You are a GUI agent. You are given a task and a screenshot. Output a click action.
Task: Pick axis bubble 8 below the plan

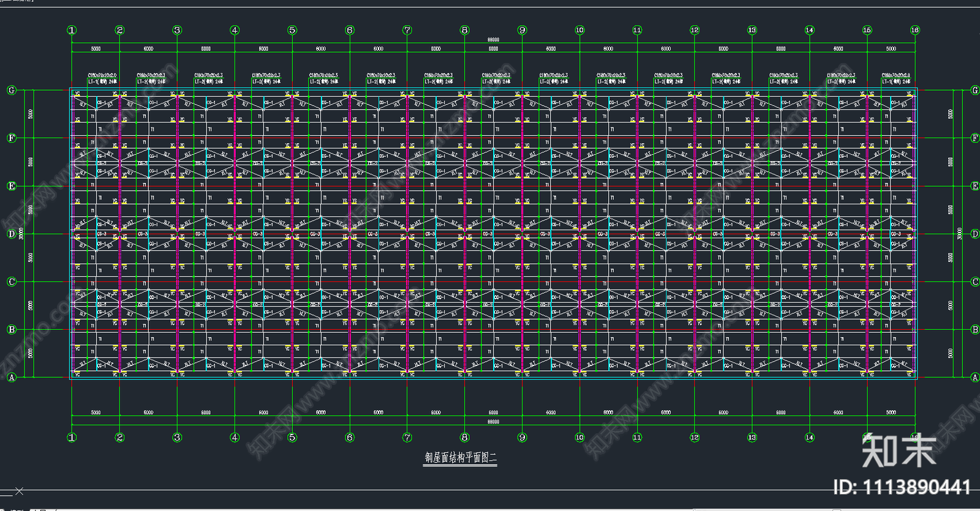pyautogui.click(x=464, y=438)
